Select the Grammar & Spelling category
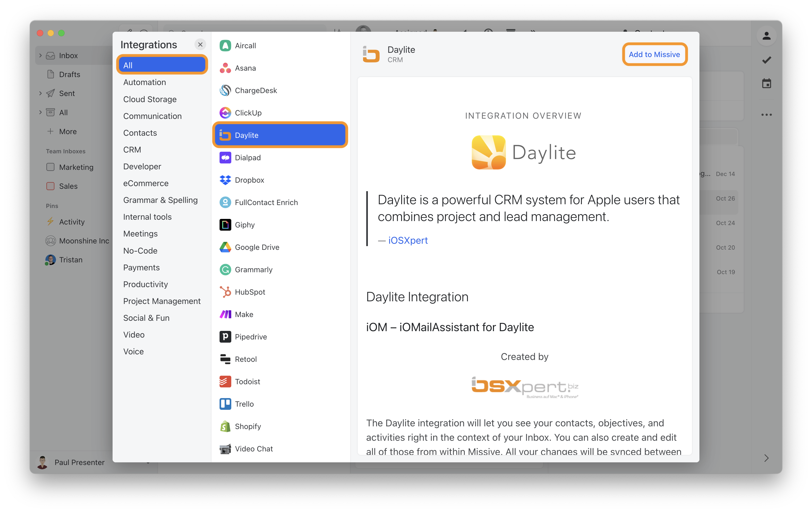The image size is (812, 513). tap(162, 200)
